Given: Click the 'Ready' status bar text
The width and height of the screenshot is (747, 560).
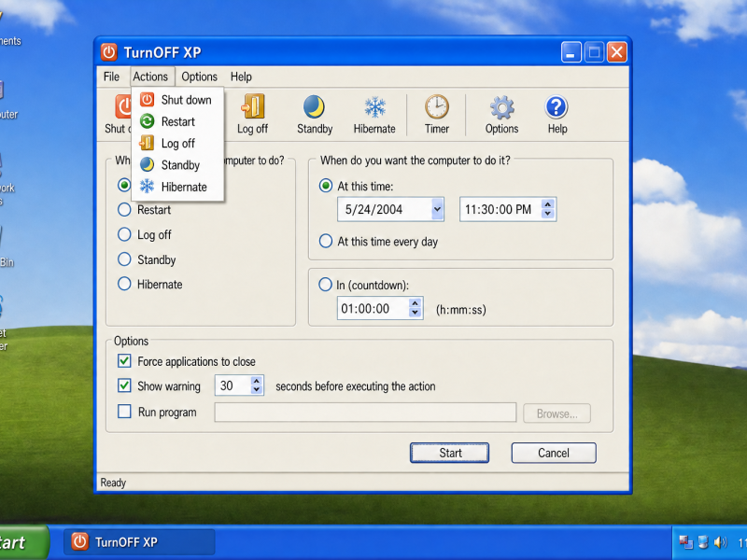Looking at the screenshot, I should tap(113, 483).
